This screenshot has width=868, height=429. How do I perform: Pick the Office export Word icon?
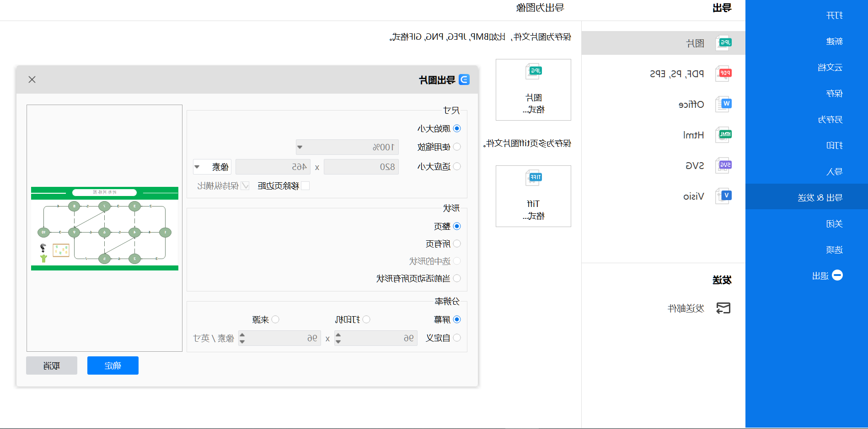724,104
